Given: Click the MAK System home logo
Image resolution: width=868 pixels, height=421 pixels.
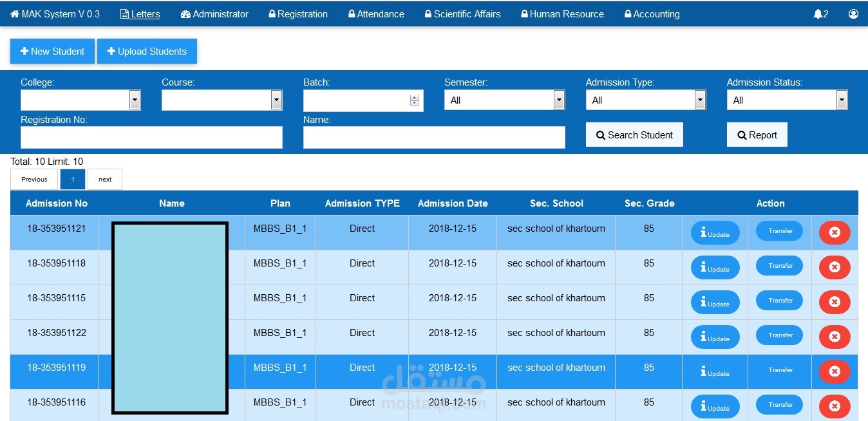Looking at the screenshot, I should [x=55, y=14].
